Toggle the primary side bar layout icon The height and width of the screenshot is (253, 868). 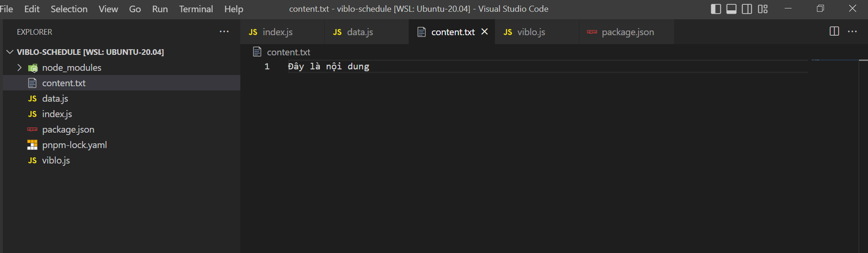coord(715,9)
